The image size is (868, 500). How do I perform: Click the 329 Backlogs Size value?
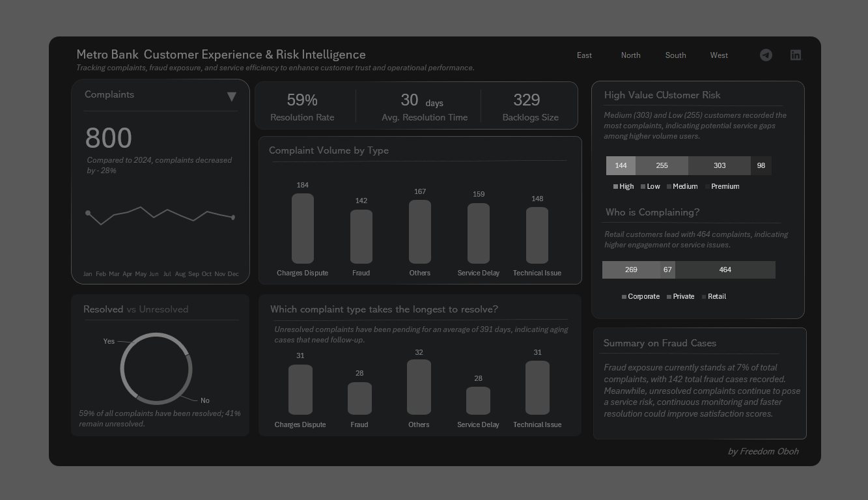(527, 100)
